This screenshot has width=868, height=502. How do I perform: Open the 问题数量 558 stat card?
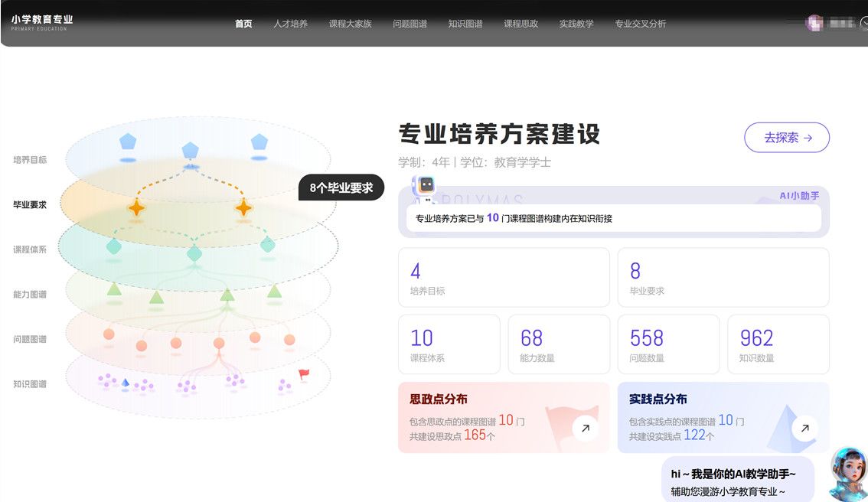pyautogui.click(x=667, y=344)
